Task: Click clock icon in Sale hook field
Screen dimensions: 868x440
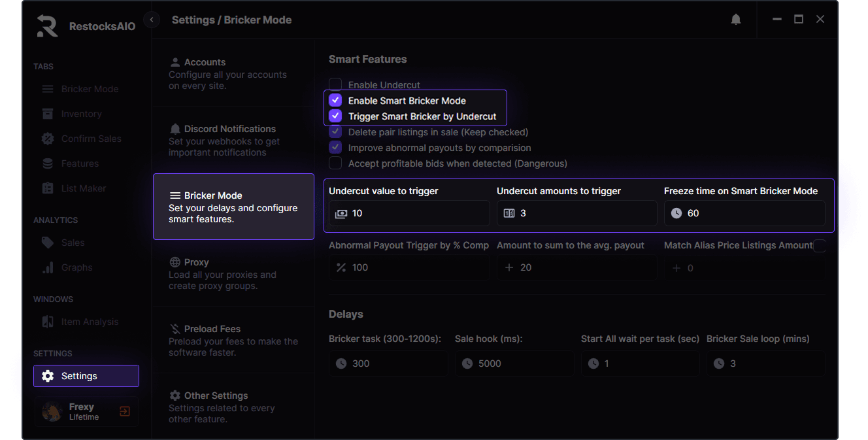Action: (467, 364)
